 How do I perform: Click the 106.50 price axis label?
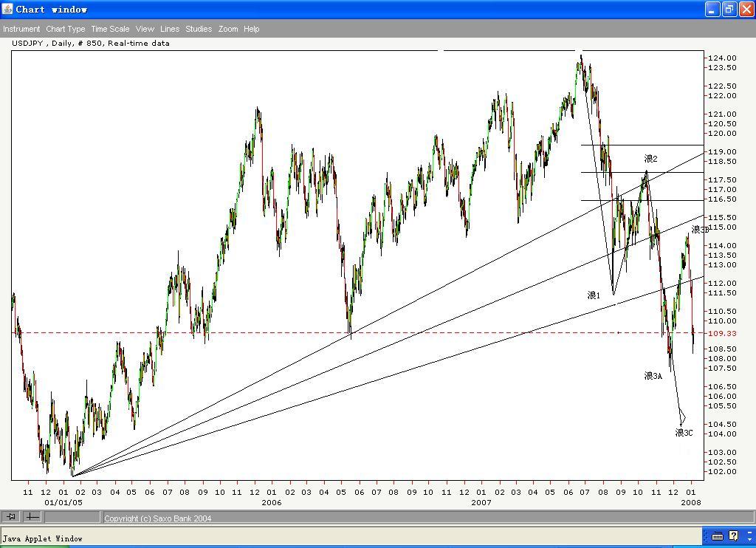point(722,386)
